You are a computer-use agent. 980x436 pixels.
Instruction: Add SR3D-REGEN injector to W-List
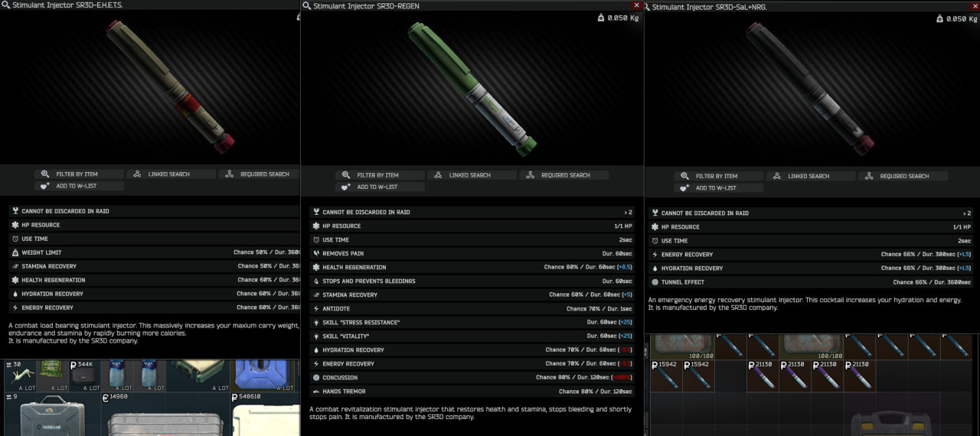pos(380,187)
